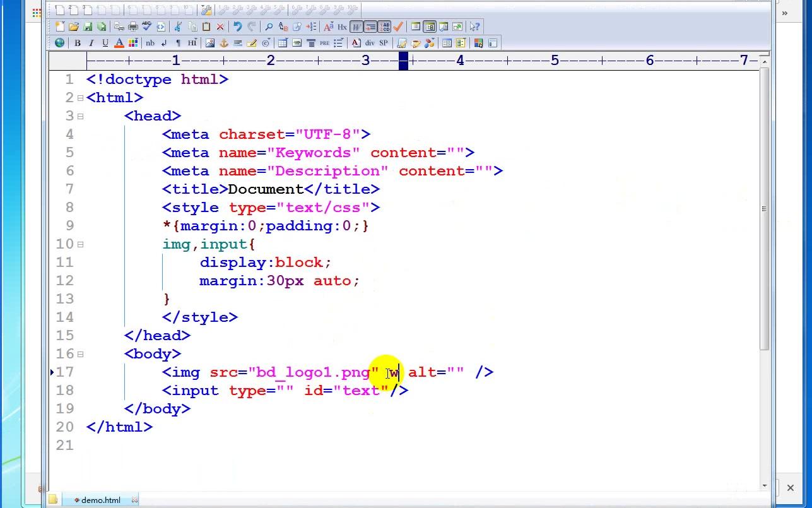Image resolution: width=812 pixels, height=508 pixels.
Task: Click the line number 21 gutter
Action: 65,446
